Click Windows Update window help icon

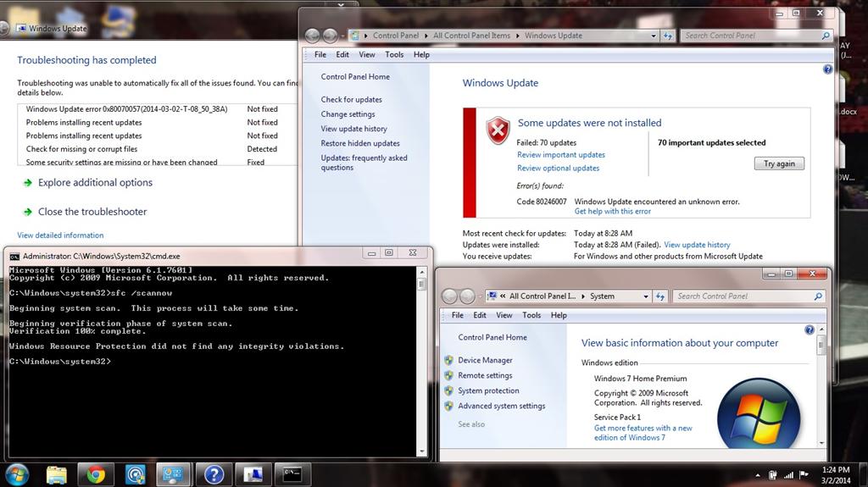click(x=827, y=69)
